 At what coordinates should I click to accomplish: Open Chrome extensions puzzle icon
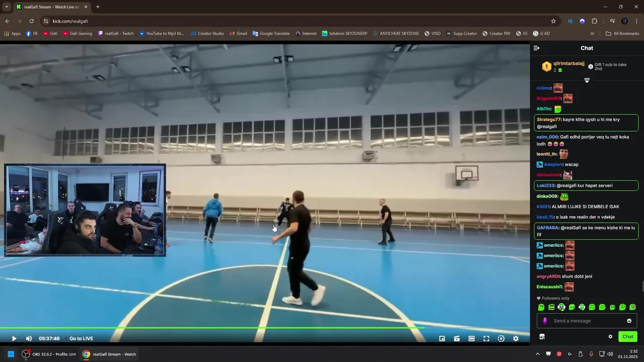point(595,21)
